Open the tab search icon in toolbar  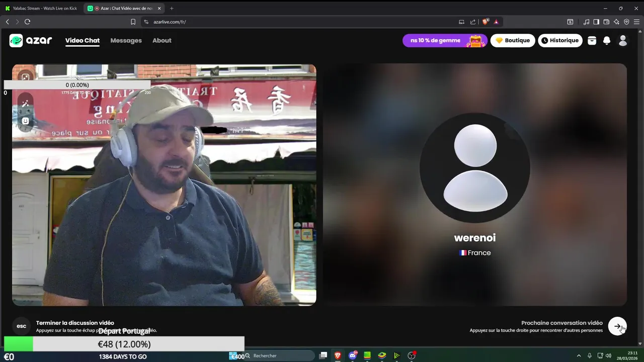point(570,22)
